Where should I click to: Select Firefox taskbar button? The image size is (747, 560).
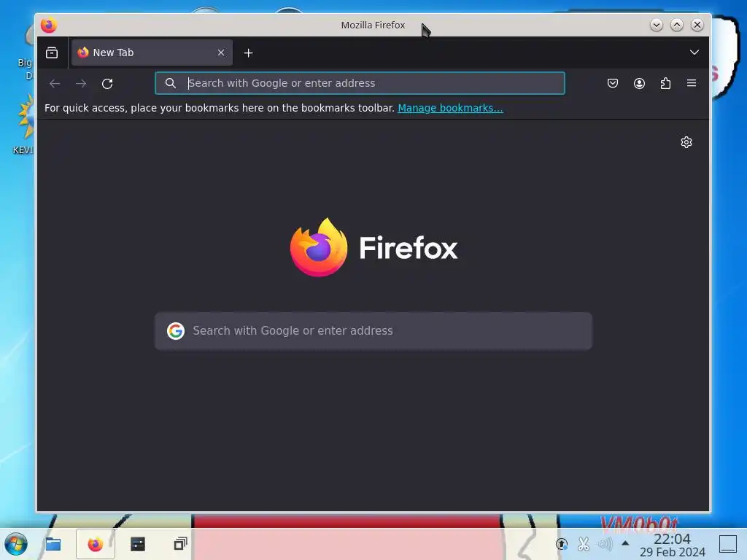[x=96, y=543]
